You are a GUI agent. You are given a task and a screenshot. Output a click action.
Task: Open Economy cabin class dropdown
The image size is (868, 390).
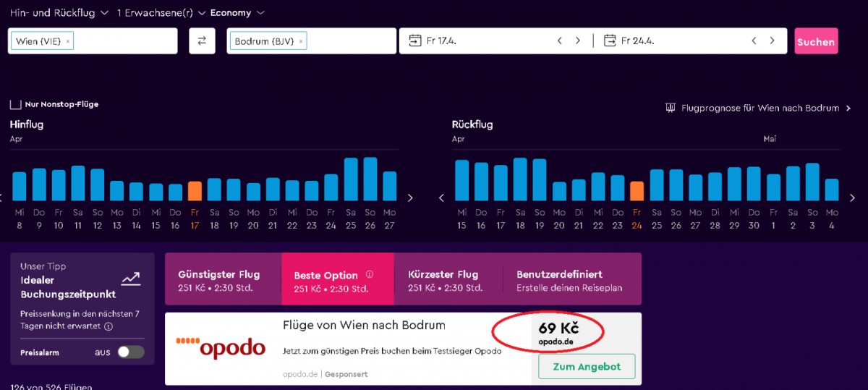click(237, 12)
